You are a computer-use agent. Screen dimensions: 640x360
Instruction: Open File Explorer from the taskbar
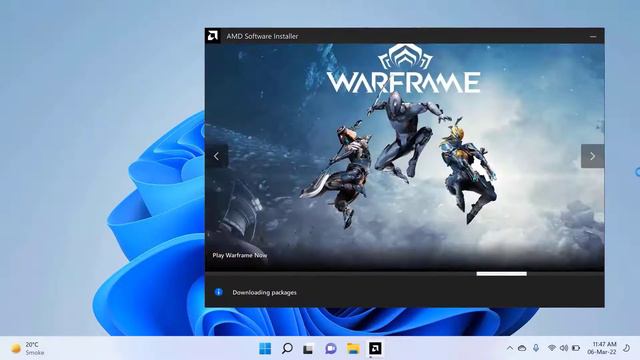(353, 349)
